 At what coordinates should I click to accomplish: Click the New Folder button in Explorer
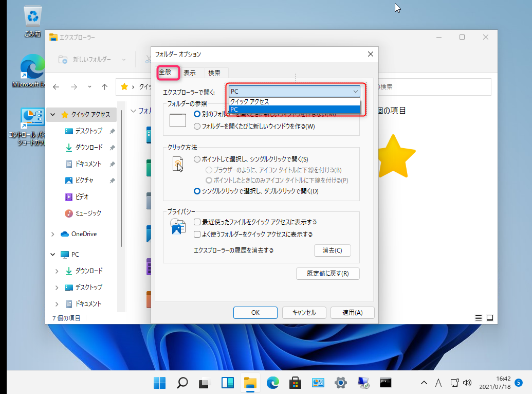tap(85, 60)
